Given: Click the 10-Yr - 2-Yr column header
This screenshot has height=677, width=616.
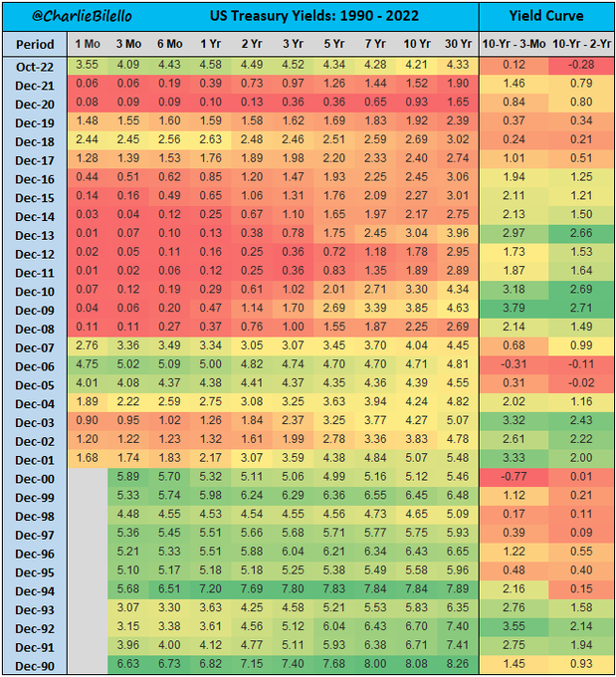Looking at the screenshot, I should click(x=581, y=46).
